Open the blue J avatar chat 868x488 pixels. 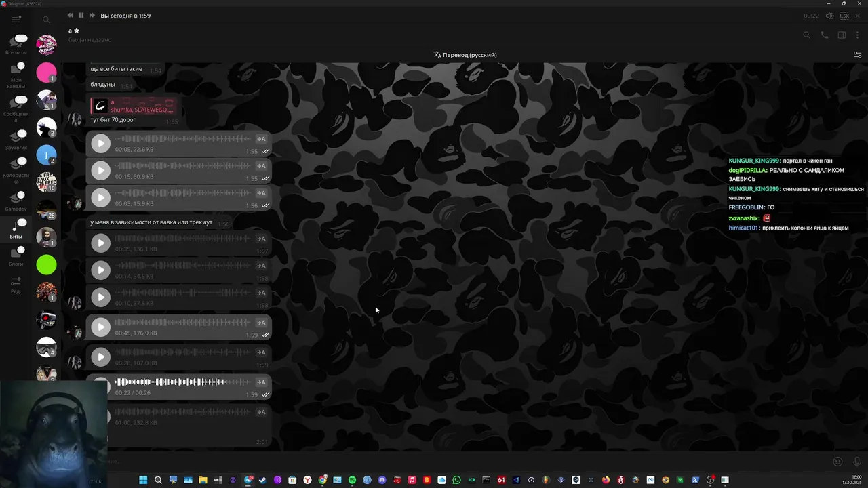click(x=46, y=155)
